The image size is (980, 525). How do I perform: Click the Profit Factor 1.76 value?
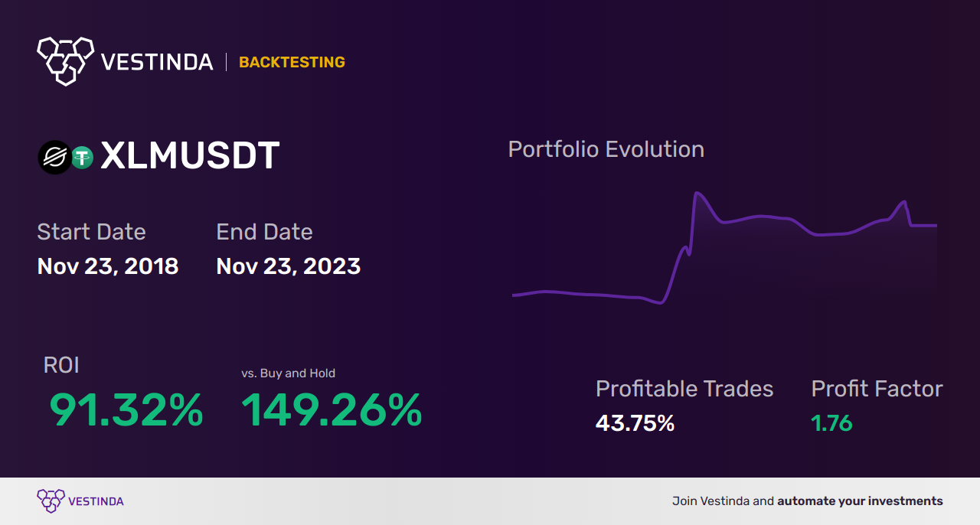click(831, 423)
